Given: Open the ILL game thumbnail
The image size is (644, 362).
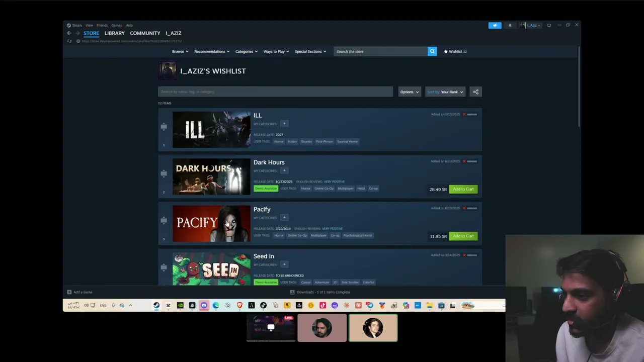Looking at the screenshot, I should (x=211, y=130).
